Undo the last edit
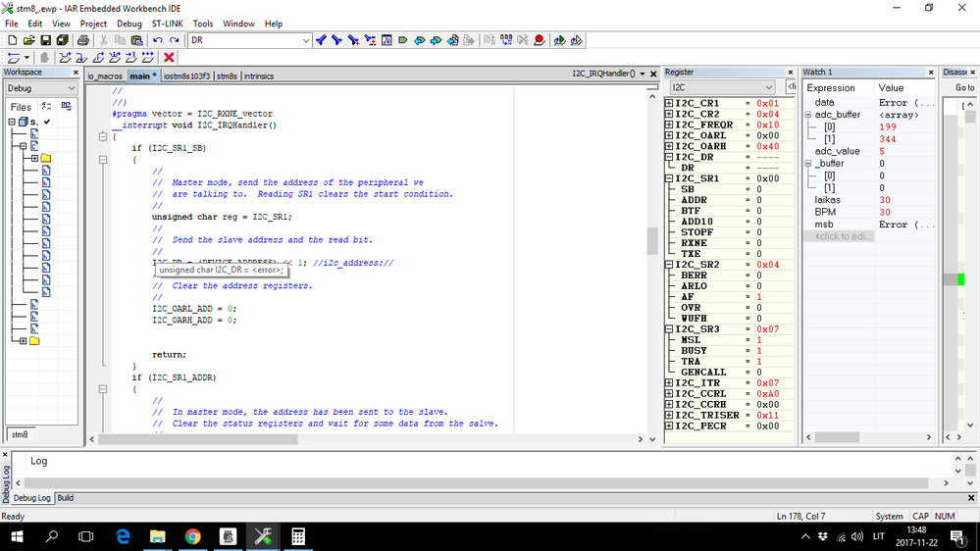980x551 pixels. pyautogui.click(x=158, y=40)
